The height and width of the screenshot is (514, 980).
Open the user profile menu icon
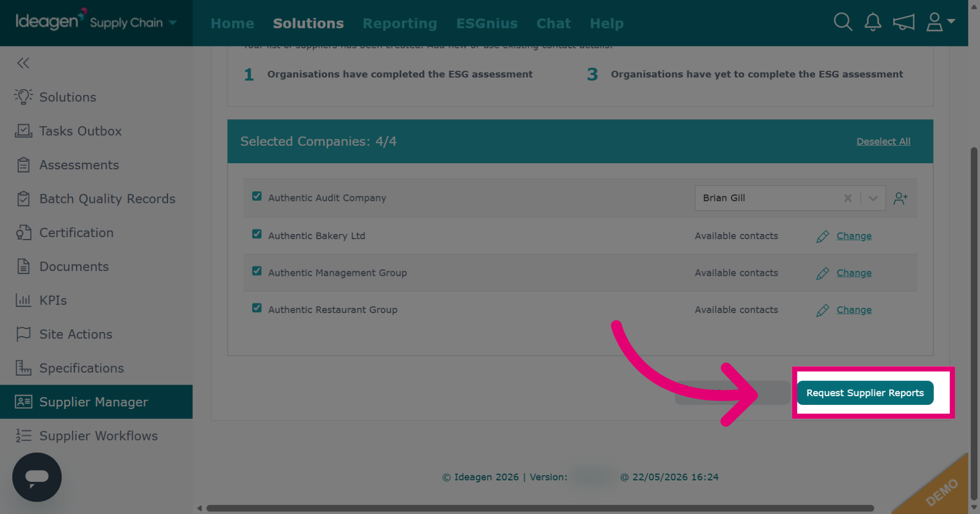point(940,22)
